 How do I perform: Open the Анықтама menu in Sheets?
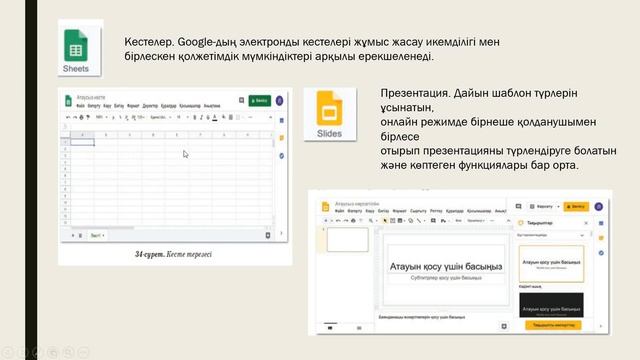(x=212, y=106)
